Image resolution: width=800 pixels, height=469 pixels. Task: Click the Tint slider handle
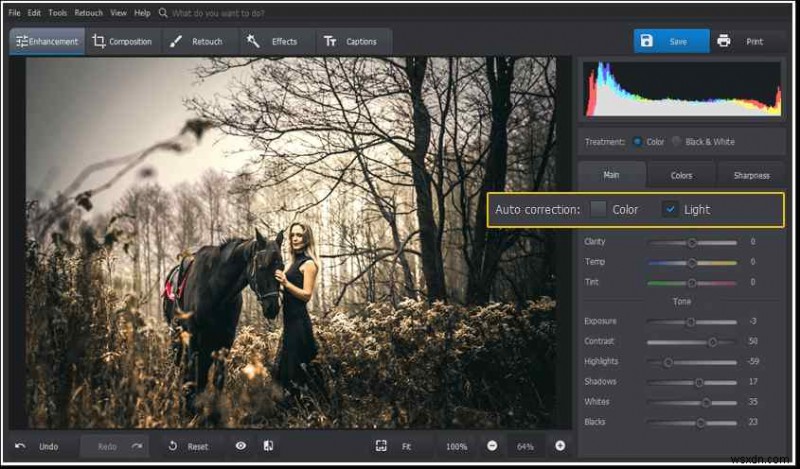[x=692, y=283]
